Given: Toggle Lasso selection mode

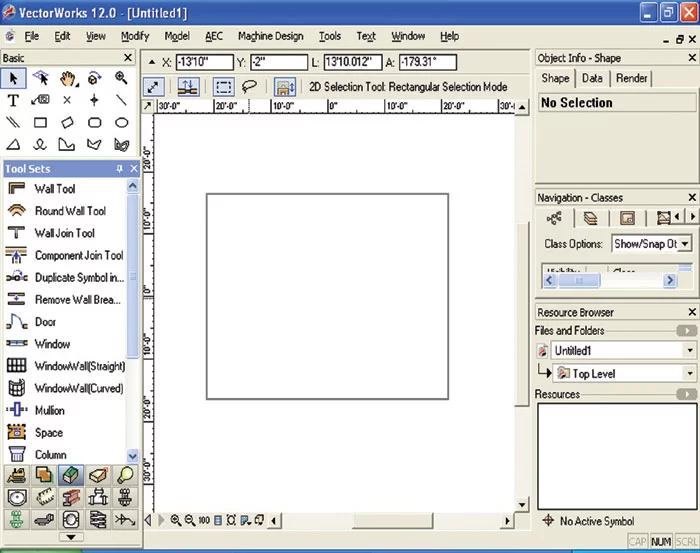Looking at the screenshot, I should (250, 87).
